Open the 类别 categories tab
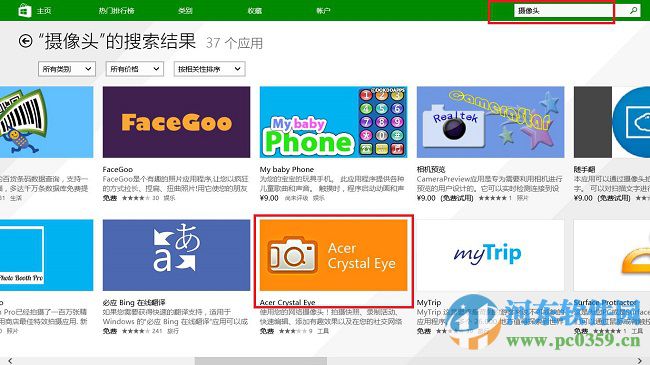This screenshot has height=365, width=650. pyautogui.click(x=185, y=11)
